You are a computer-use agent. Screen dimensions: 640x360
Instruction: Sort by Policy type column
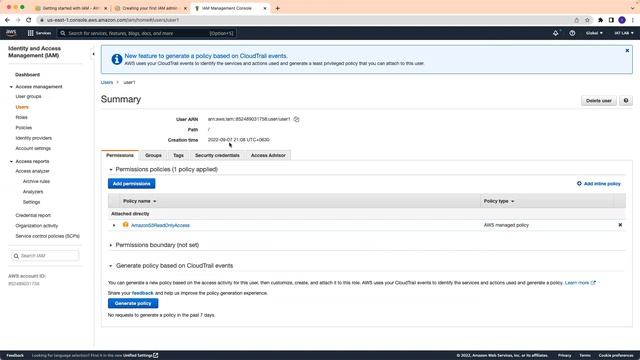tap(499, 201)
